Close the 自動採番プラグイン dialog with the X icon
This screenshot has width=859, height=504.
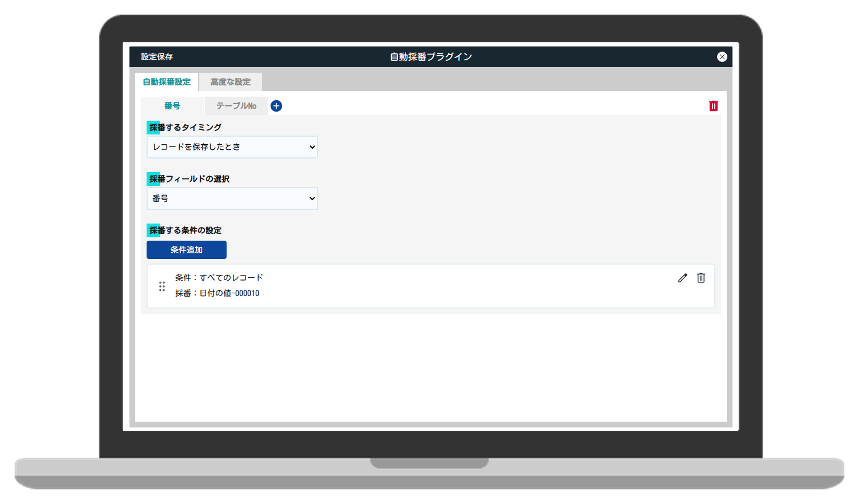tap(722, 57)
